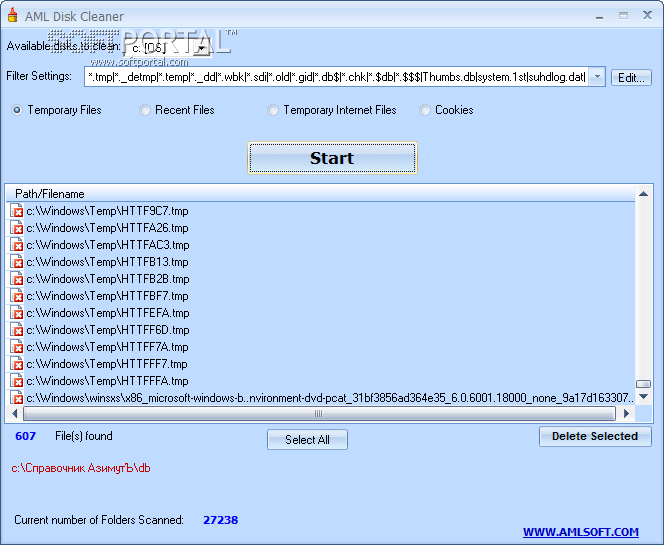Click the list's scroll down arrow

click(643, 397)
